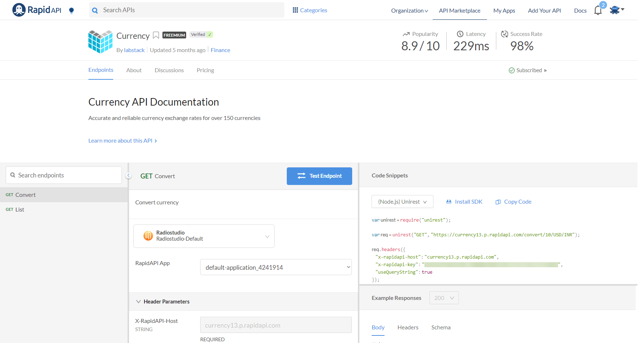Image resolution: width=644 pixels, height=343 pixels.
Task: Expand the Subscribed arrow
Action: point(546,70)
